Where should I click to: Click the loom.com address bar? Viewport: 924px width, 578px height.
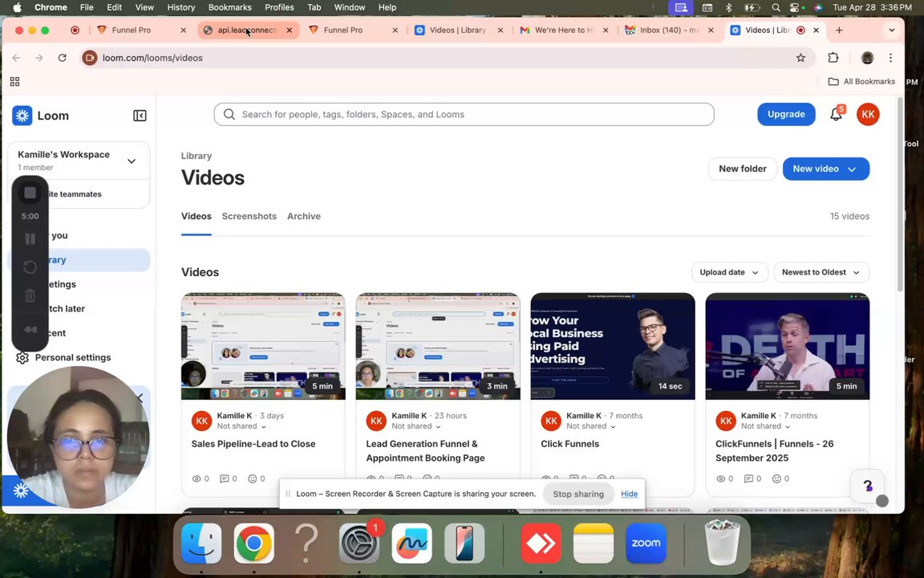(448, 58)
